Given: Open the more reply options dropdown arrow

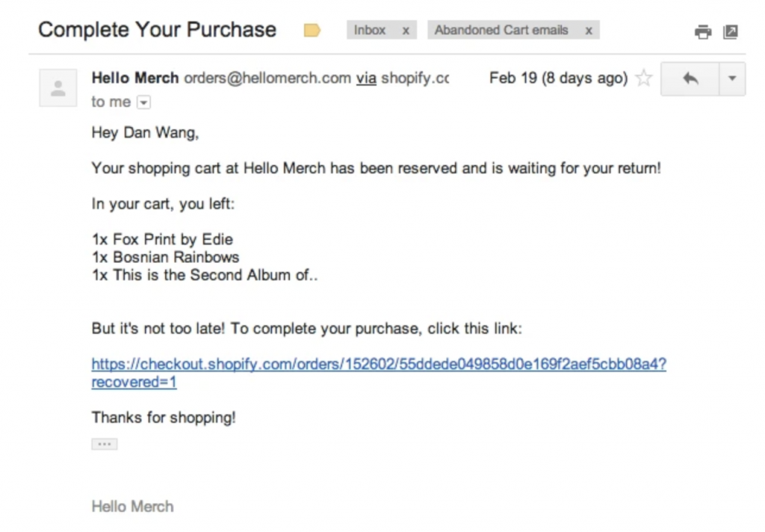Looking at the screenshot, I should click(x=732, y=78).
